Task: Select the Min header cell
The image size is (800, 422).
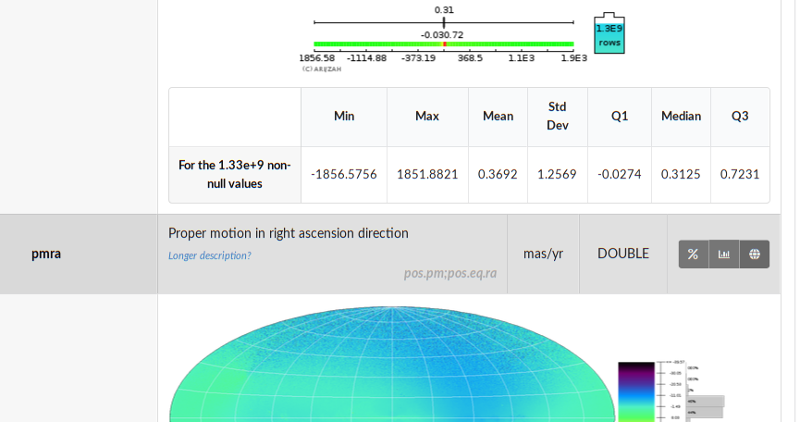Action: click(x=344, y=117)
